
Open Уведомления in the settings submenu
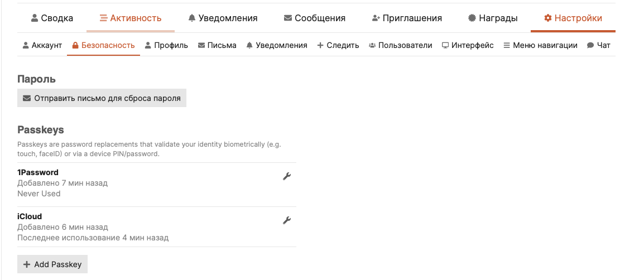(x=276, y=45)
